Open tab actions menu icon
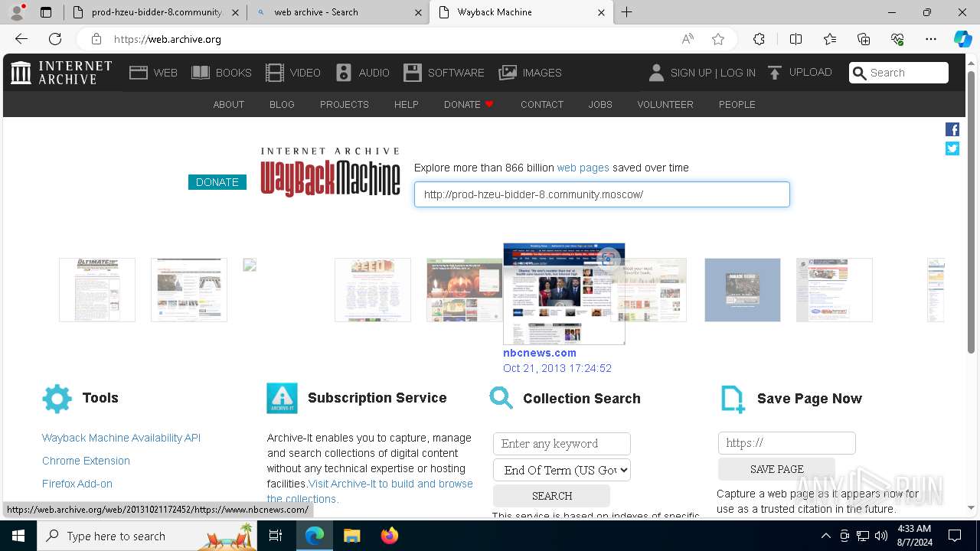The image size is (980, 551). pyautogui.click(x=46, y=12)
